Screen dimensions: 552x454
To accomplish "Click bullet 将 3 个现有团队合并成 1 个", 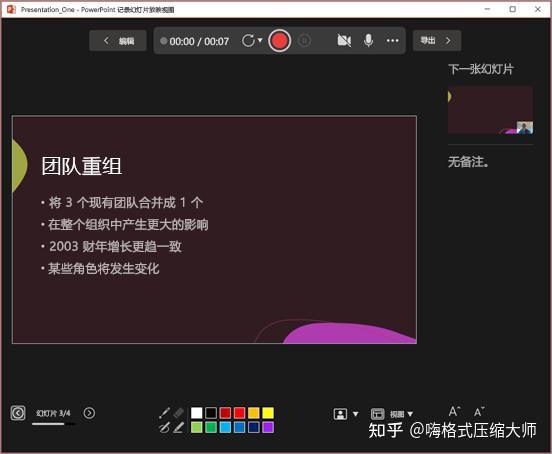I will [126, 203].
